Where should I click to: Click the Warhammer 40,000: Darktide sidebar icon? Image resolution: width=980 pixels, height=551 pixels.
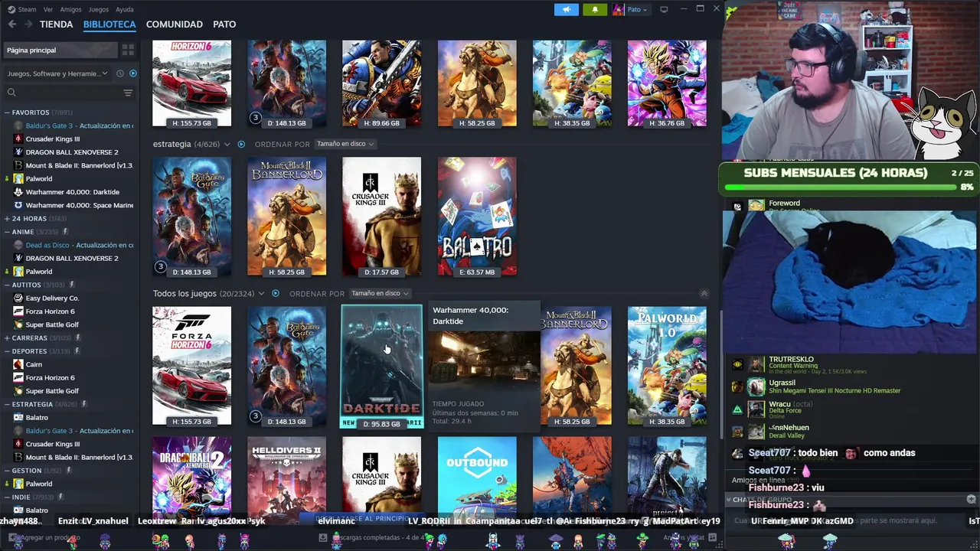tap(18, 192)
